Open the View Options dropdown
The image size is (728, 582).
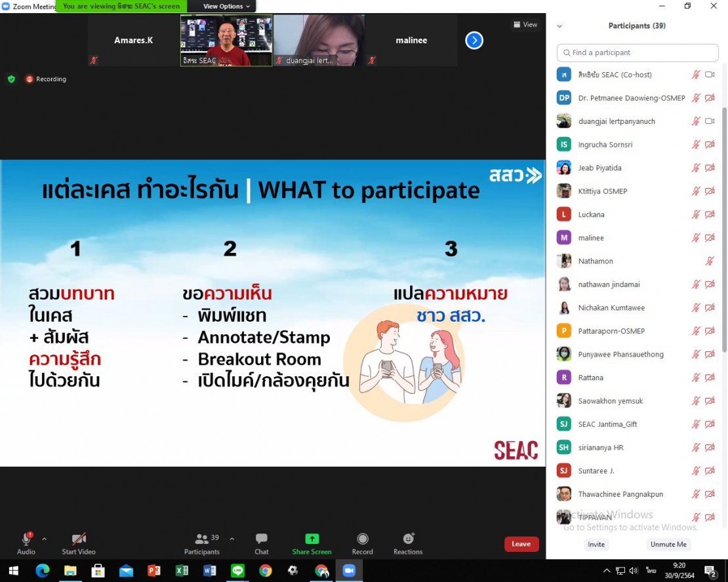pos(226,7)
